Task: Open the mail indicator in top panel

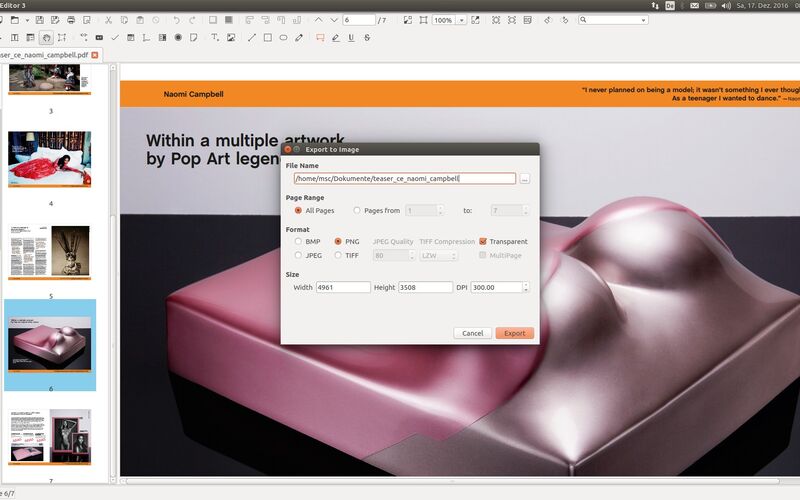Action: coord(694,6)
